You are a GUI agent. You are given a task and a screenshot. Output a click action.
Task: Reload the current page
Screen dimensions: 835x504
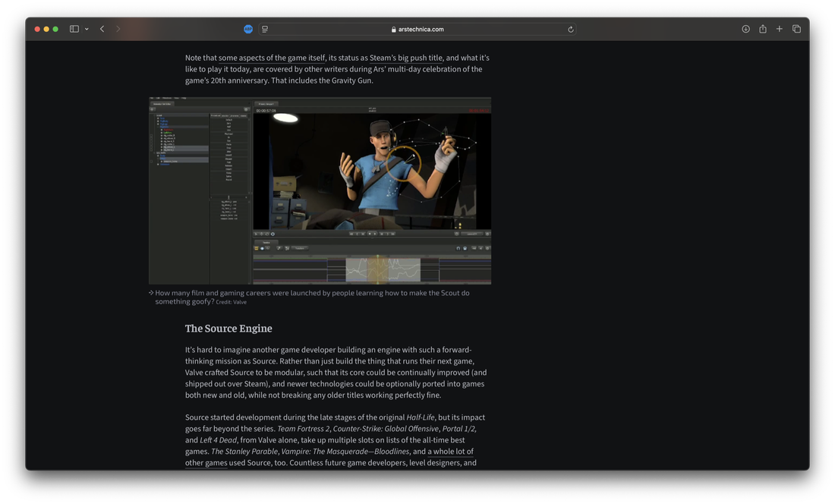[x=570, y=30]
